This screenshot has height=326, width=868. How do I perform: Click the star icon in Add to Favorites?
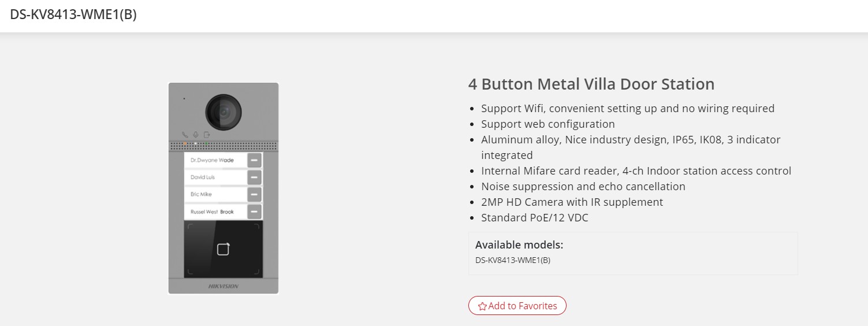482,306
